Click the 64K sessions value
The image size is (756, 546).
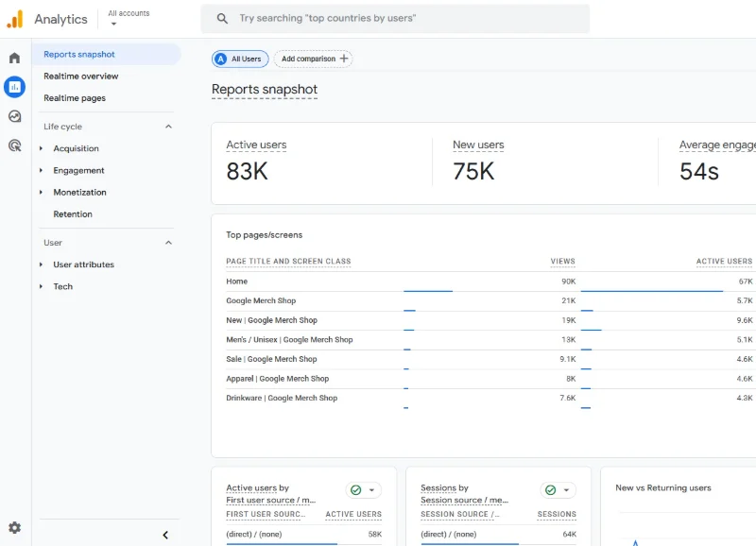(x=570, y=534)
